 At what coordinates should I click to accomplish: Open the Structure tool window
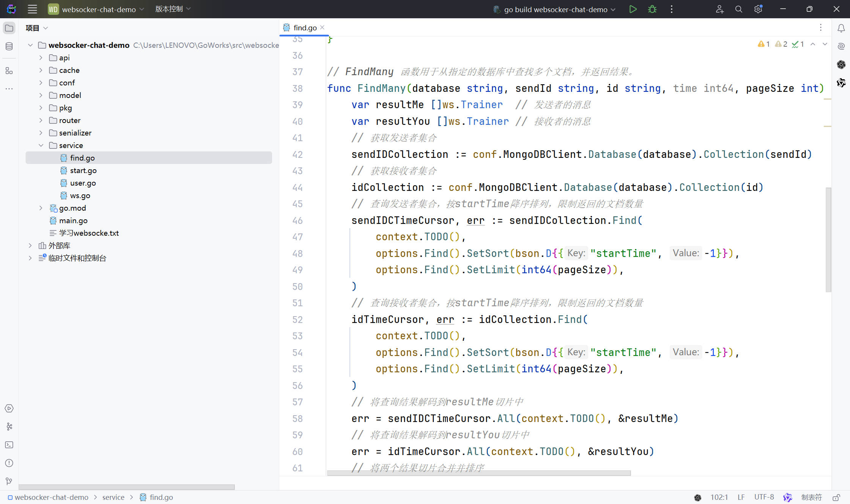point(9,71)
